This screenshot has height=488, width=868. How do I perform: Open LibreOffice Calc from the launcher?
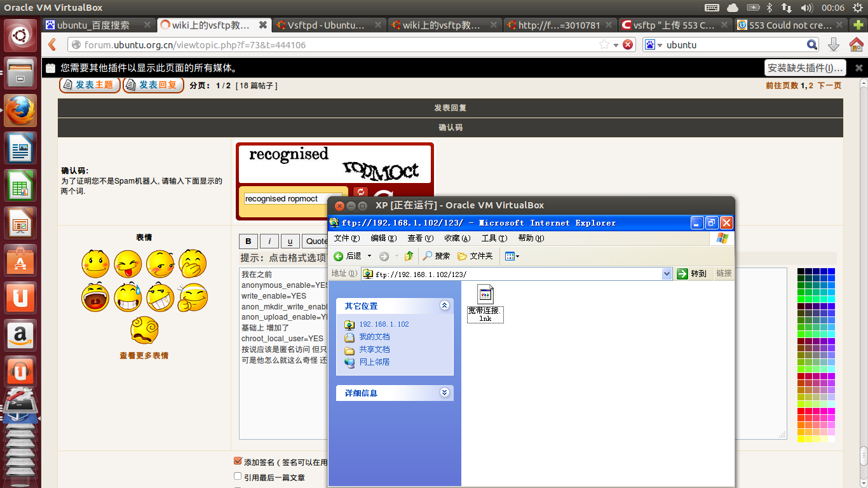20,186
